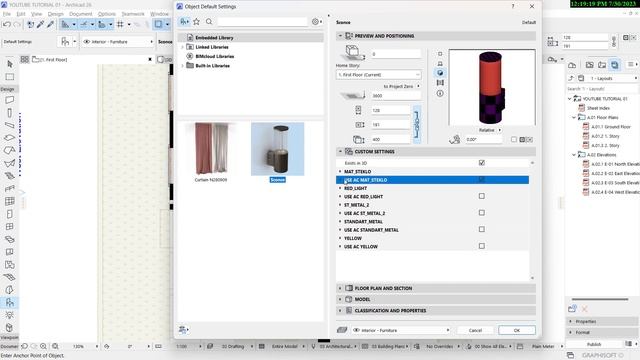This screenshot has width=640, height=360.
Task: Select the BIMcloud Libraries item
Action: pos(215,56)
